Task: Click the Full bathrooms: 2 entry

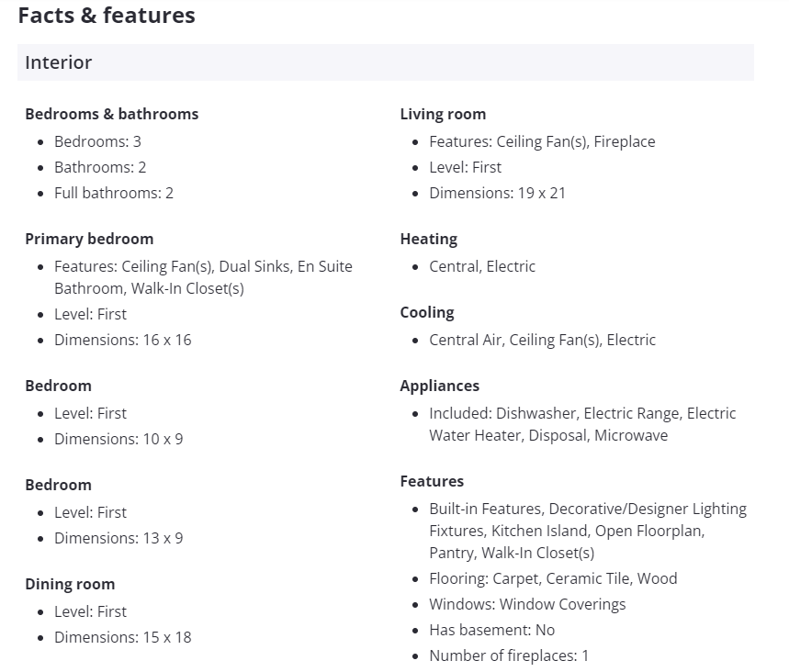Action: [114, 193]
